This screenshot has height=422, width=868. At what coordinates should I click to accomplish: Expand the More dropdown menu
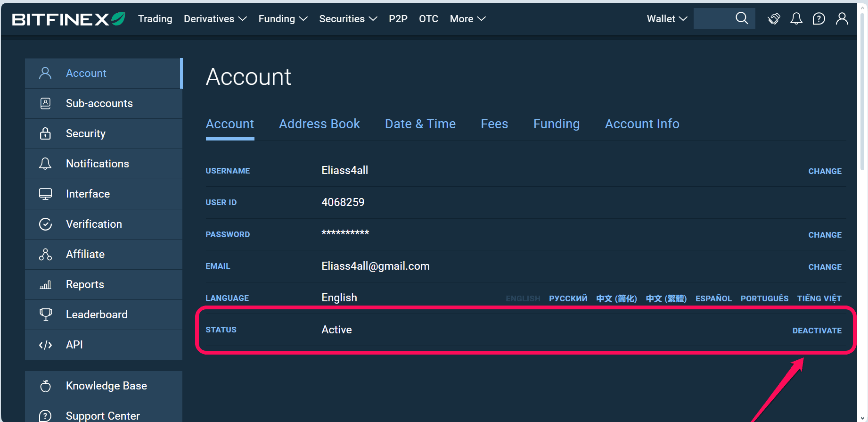pyautogui.click(x=467, y=19)
